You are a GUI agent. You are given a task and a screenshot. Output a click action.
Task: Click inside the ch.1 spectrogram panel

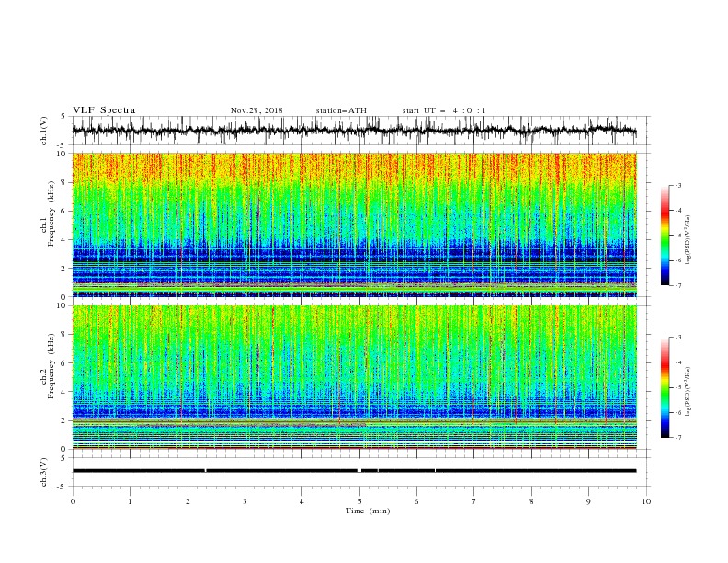354,224
